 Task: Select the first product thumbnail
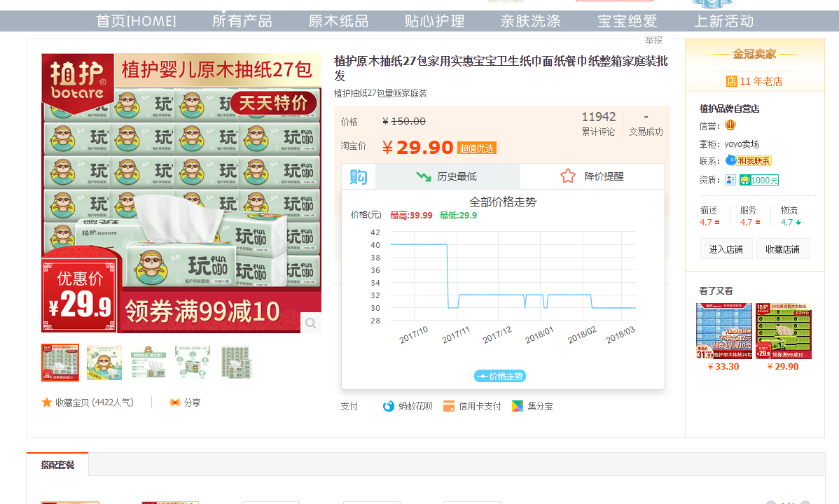point(60,363)
